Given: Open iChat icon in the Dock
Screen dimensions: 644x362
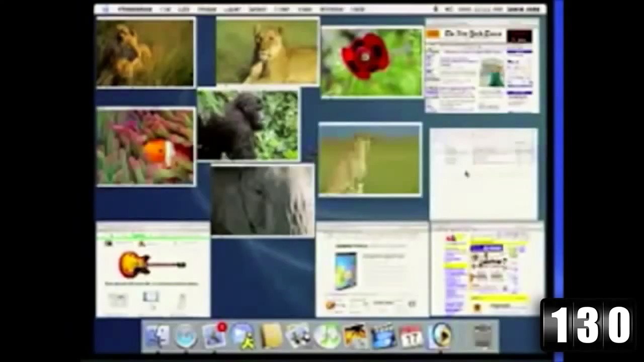Looking at the screenshot, I should (x=244, y=336).
